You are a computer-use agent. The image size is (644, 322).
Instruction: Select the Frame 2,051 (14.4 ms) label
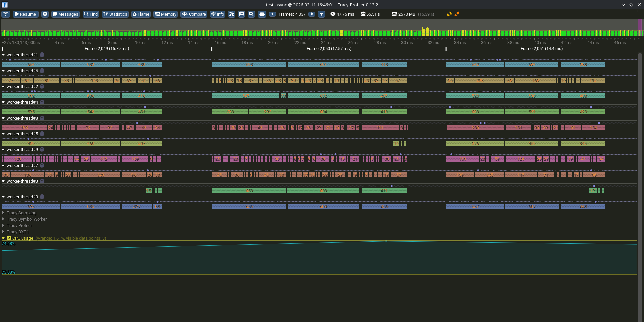(541, 49)
